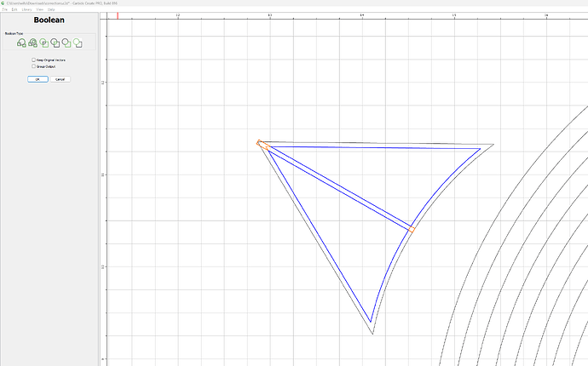
Task: Open the View menu
Action: [40, 9]
